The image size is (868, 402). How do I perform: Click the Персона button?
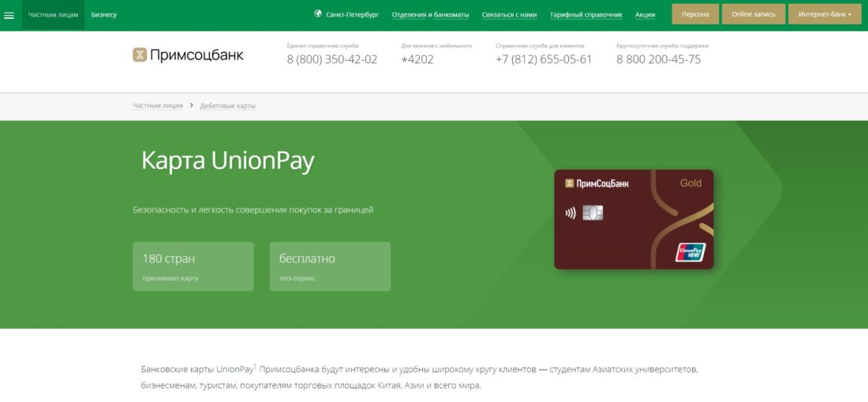[x=695, y=14]
